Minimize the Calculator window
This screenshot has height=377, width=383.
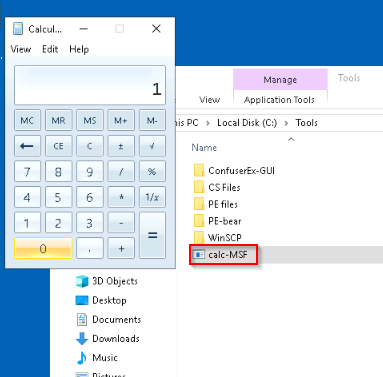click(84, 29)
